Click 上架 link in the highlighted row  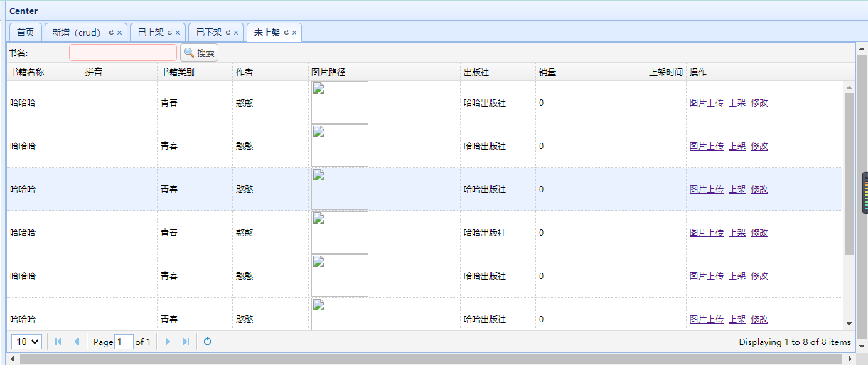click(737, 190)
